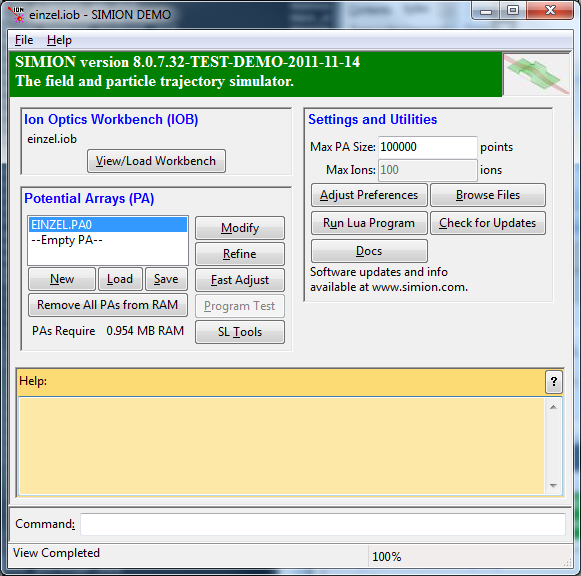The height and width of the screenshot is (576, 581).
Task: Select EINZEL.PA0 in the PA list
Action: point(108,225)
